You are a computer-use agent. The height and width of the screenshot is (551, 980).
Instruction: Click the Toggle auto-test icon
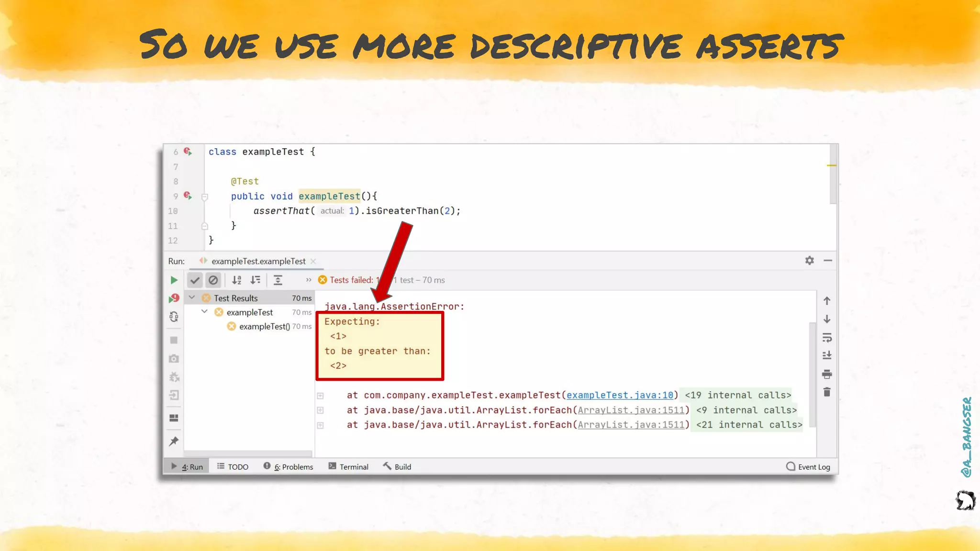coord(174,317)
